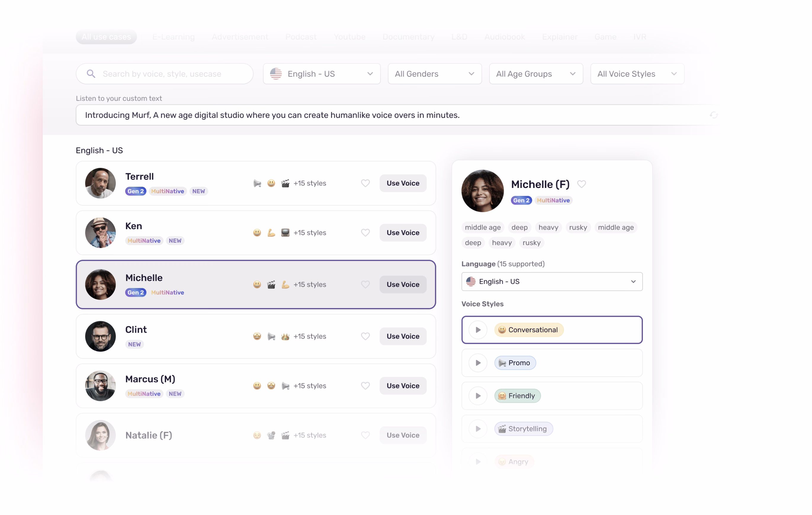Open language selector in Michelle's detail panel
Image resolution: width=812 pixels, height=515 pixels.
coord(552,281)
